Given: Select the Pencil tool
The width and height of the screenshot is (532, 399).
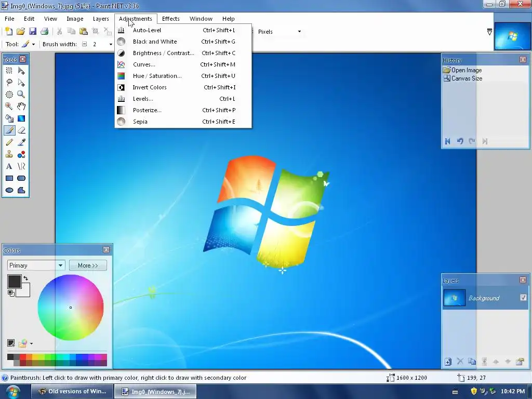Looking at the screenshot, I should 9,142.
